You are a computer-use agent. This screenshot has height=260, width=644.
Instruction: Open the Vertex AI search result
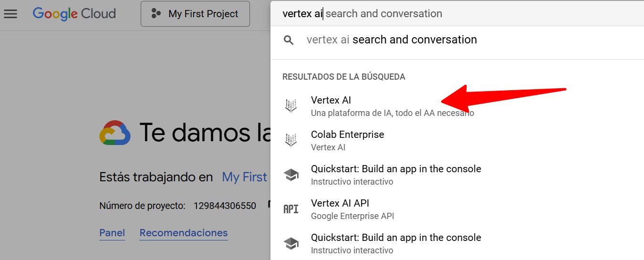click(x=331, y=101)
